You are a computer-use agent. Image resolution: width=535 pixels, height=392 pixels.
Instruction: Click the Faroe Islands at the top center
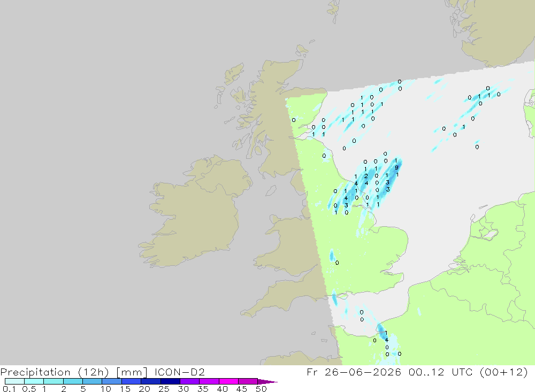335,11
